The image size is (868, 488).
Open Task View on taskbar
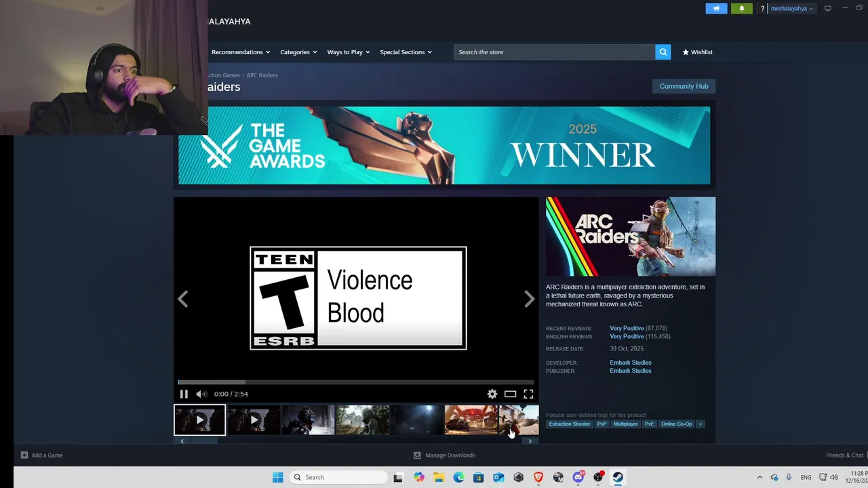click(x=398, y=477)
